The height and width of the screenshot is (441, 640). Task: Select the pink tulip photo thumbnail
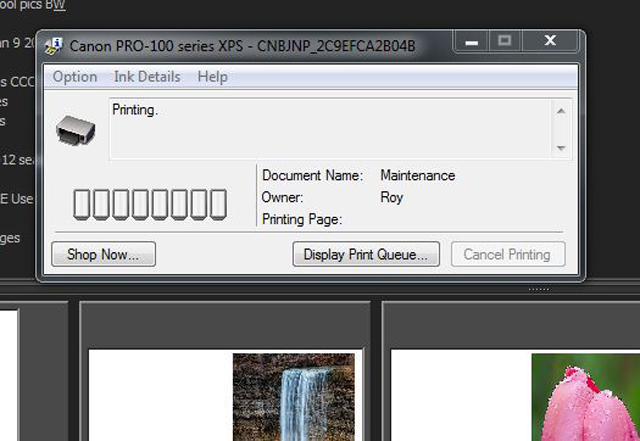tap(585, 397)
